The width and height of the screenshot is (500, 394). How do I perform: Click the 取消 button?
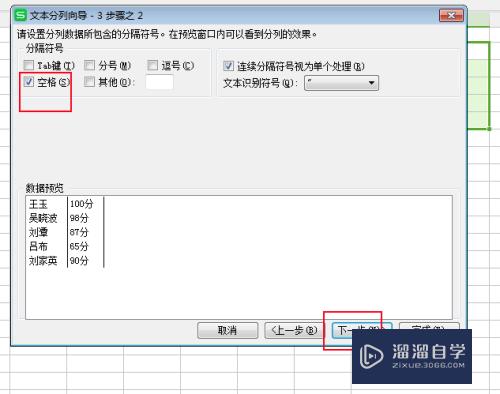(x=227, y=330)
